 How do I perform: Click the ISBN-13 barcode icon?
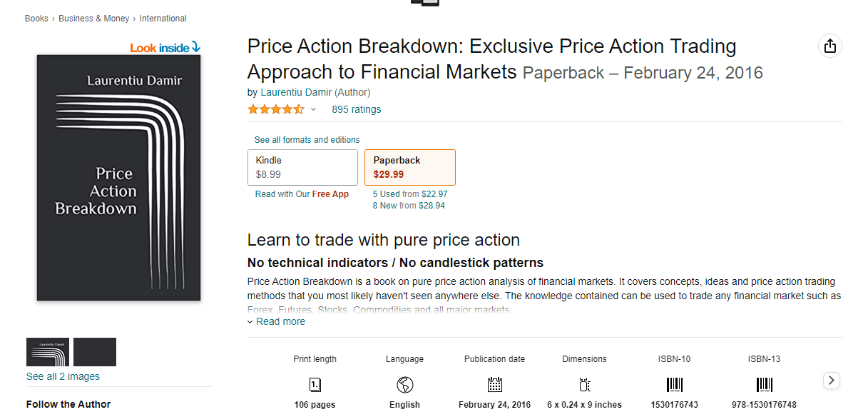[764, 386]
